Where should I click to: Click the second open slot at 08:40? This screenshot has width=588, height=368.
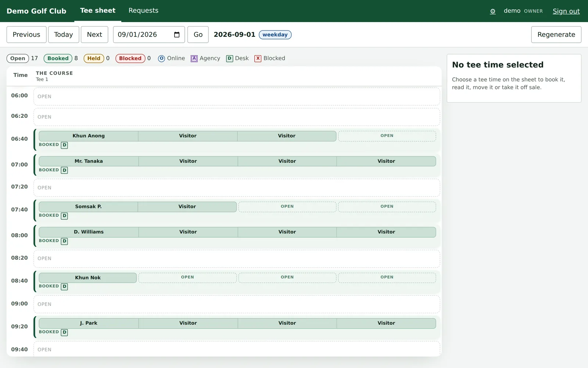click(x=187, y=278)
